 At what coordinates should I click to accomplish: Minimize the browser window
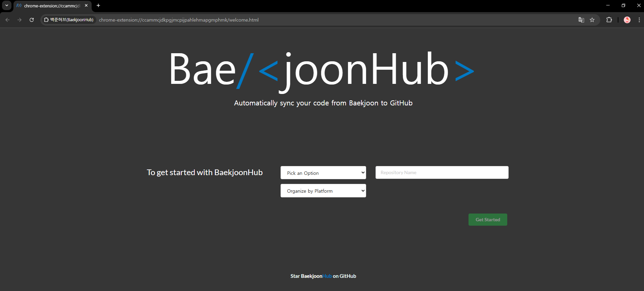click(x=608, y=5)
